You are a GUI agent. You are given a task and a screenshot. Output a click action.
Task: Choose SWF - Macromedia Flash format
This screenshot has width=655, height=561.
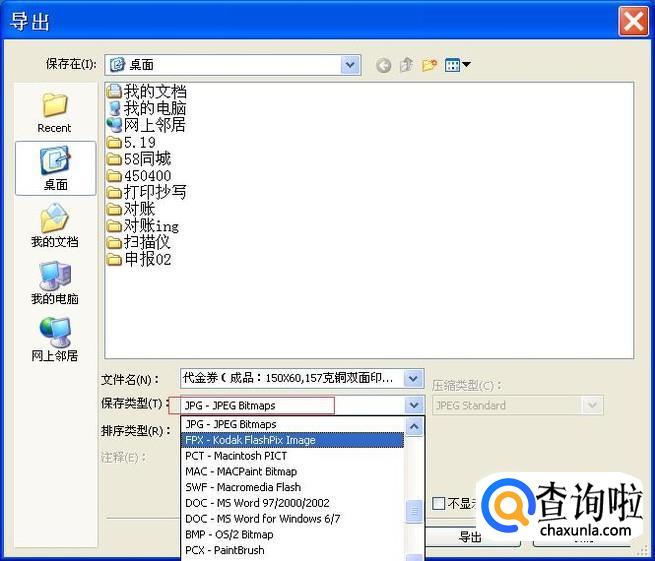293,487
